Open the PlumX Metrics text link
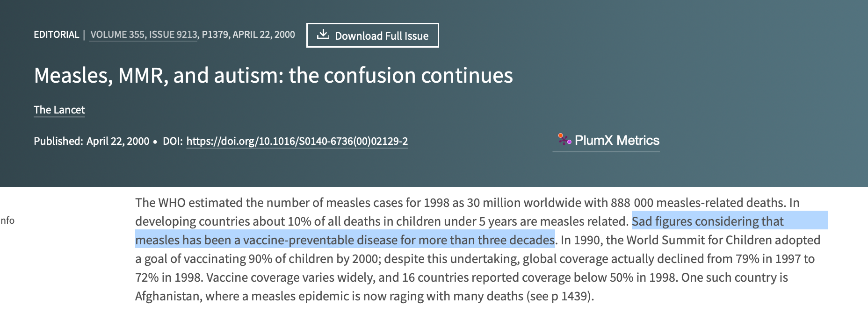Screen dimensions: 868x313 (x=617, y=140)
